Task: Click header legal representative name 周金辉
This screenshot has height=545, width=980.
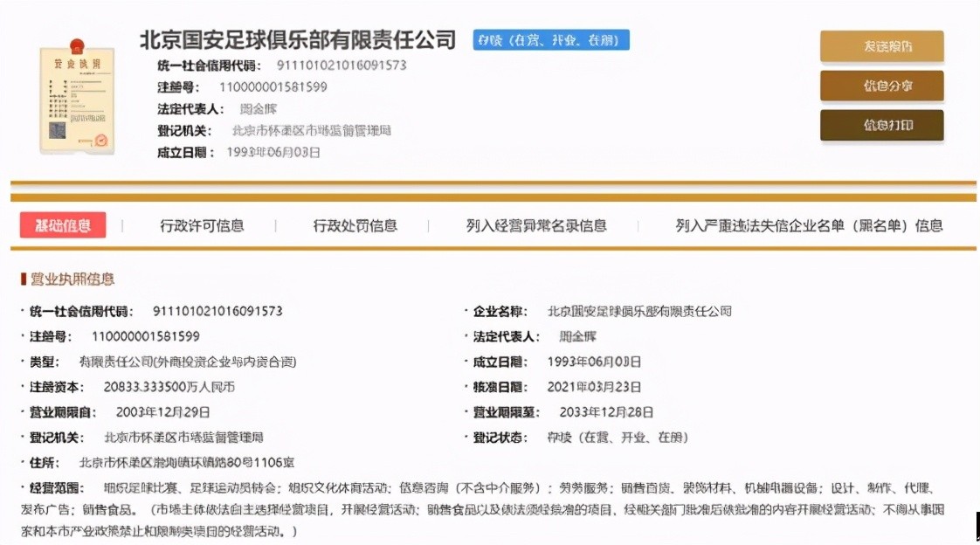Action: point(259,109)
